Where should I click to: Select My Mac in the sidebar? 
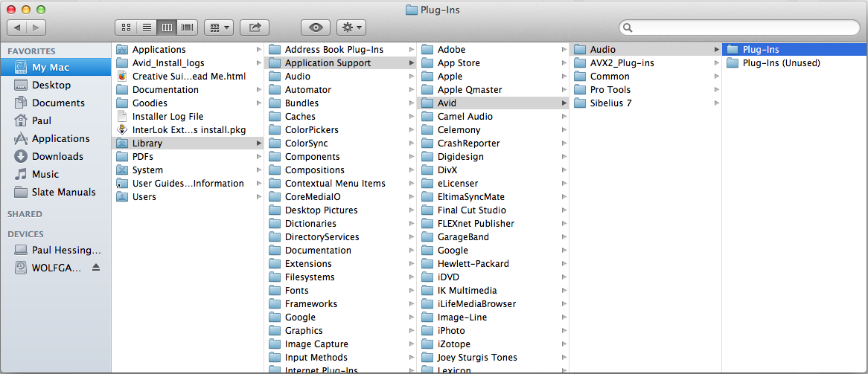56,68
